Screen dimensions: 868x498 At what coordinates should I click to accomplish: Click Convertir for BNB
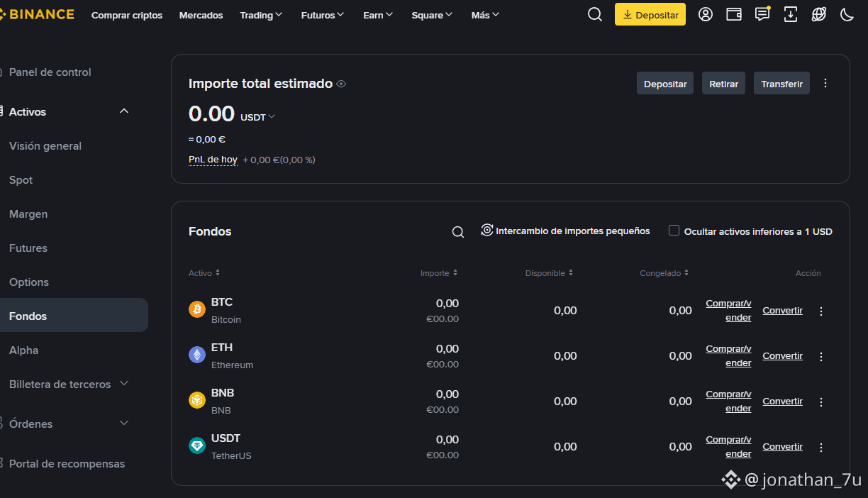tap(783, 402)
